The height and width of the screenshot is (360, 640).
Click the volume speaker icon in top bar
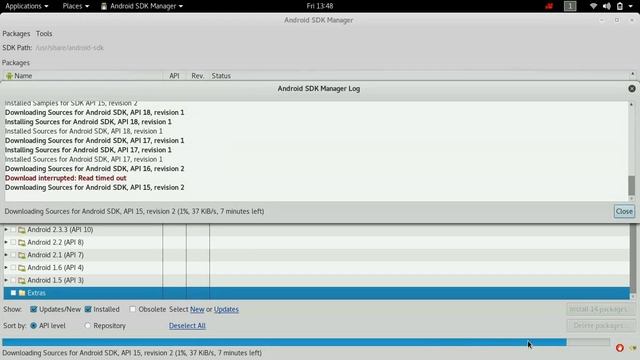pyautogui.click(x=607, y=6)
